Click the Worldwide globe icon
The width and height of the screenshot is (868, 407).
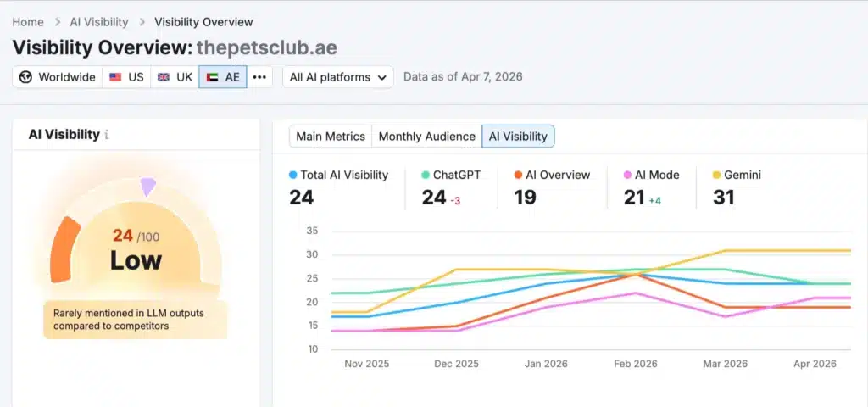[x=25, y=77]
